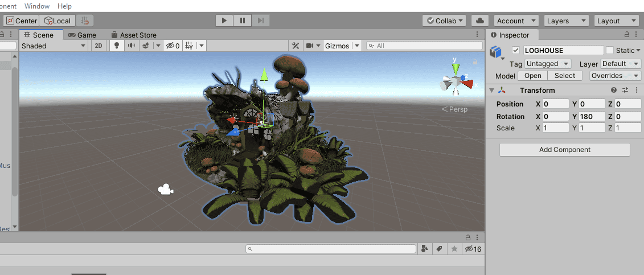Uncheck the LOGHOUSE active checkbox
Viewport: 644px width, 275px height.
516,50
